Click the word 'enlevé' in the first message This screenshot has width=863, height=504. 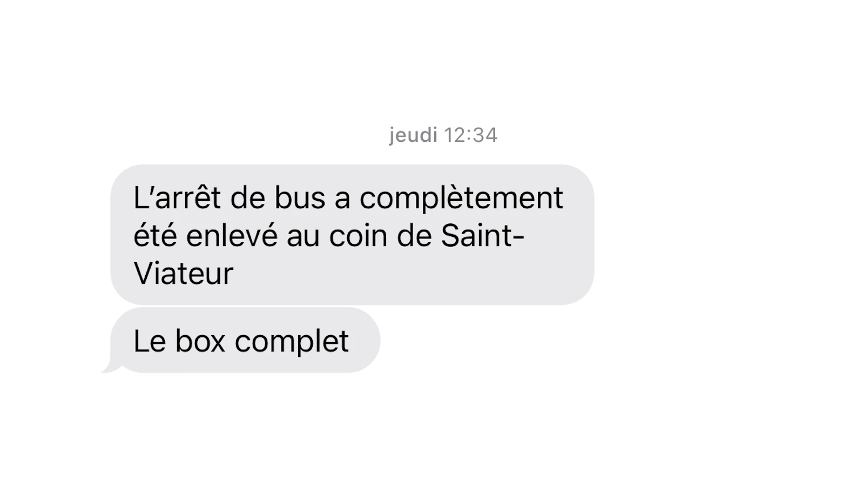pos(232,236)
